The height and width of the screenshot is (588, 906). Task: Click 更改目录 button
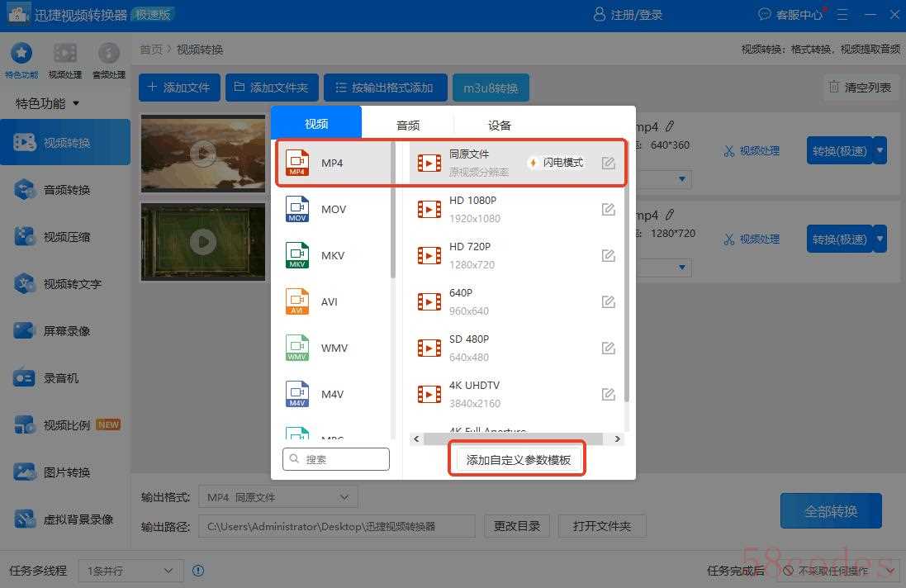pyautogui.click(x=517, y=526)
